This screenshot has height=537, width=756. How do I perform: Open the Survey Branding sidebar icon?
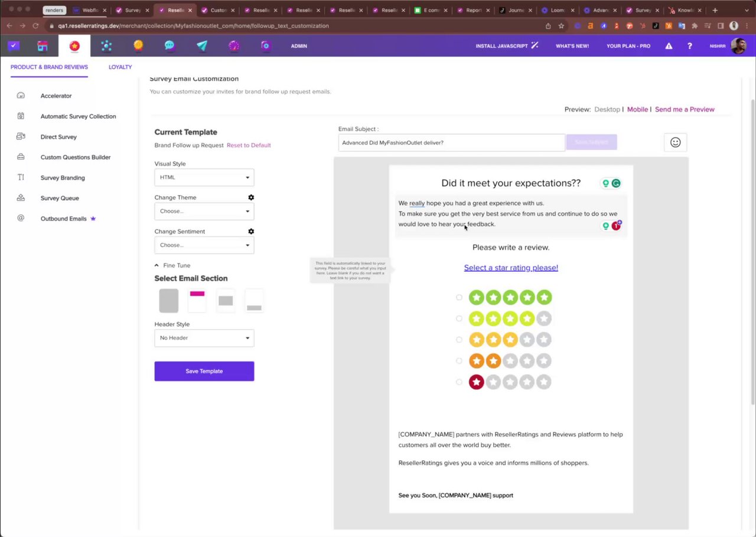[x=21, y=177]
